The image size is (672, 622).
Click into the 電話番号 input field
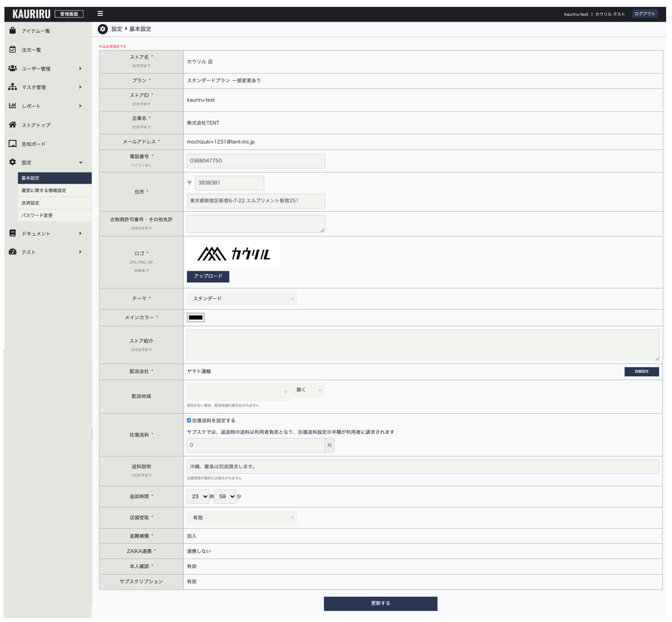coord(255,161)
